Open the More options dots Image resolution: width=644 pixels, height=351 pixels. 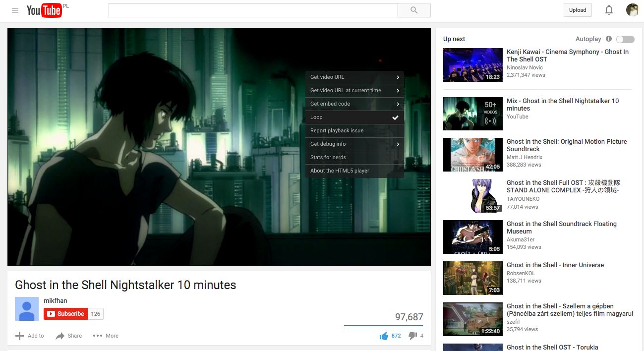[x=98, y=336]
